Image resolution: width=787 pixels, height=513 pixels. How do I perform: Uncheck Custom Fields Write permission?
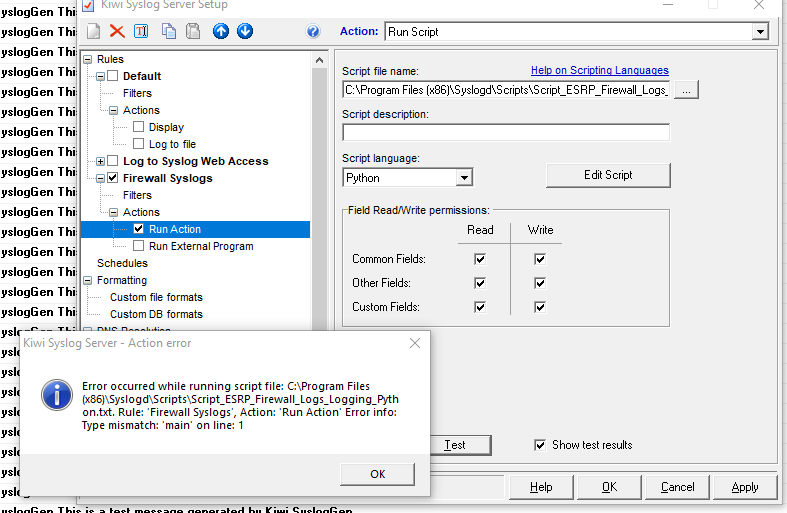point(540,307)
